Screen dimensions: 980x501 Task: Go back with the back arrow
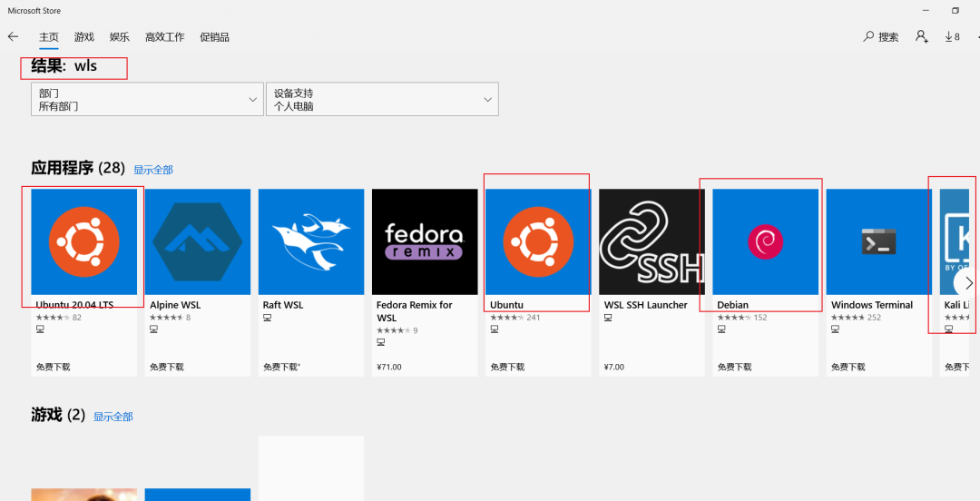click(x=13, y=37)
